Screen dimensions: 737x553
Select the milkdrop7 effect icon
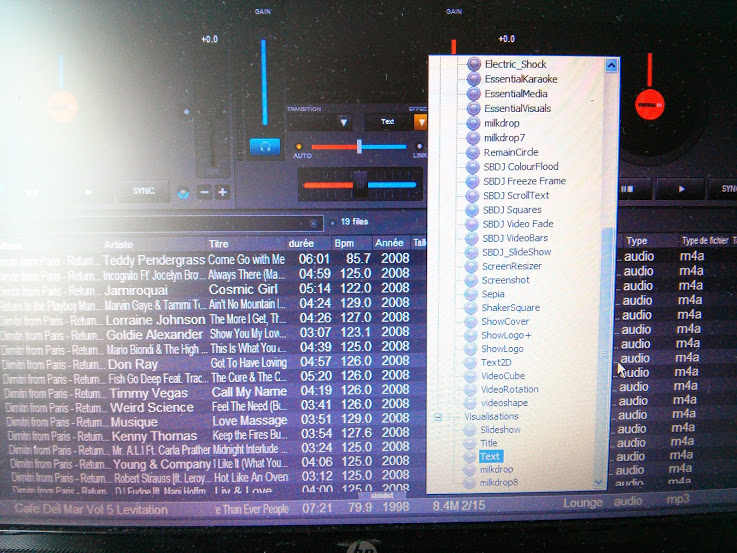pyautogui.click(x=474, y=137)
